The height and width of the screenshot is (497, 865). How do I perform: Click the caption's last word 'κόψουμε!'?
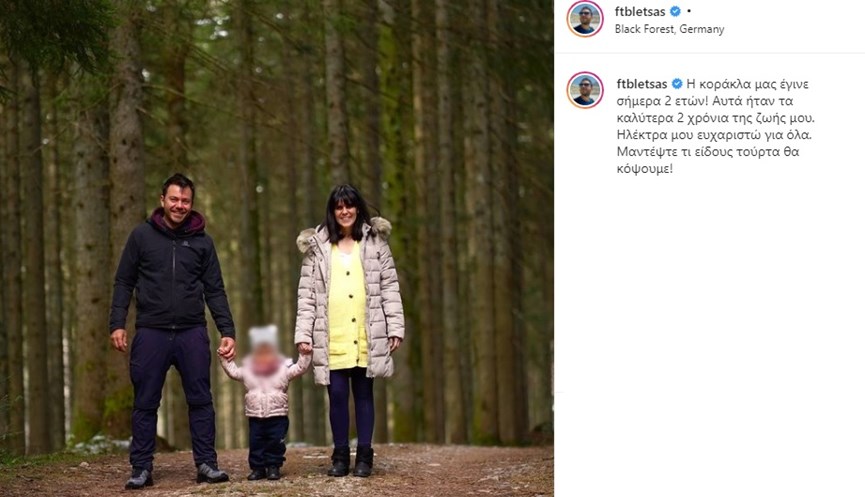tap(645, 169)
